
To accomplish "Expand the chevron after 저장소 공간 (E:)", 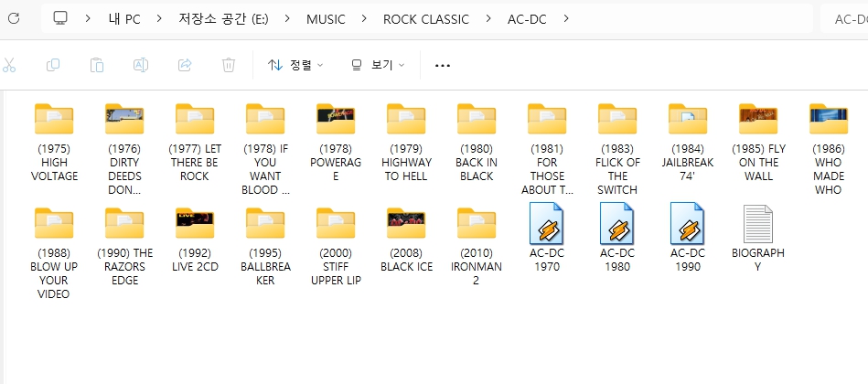I will click(x=287, y=19).
